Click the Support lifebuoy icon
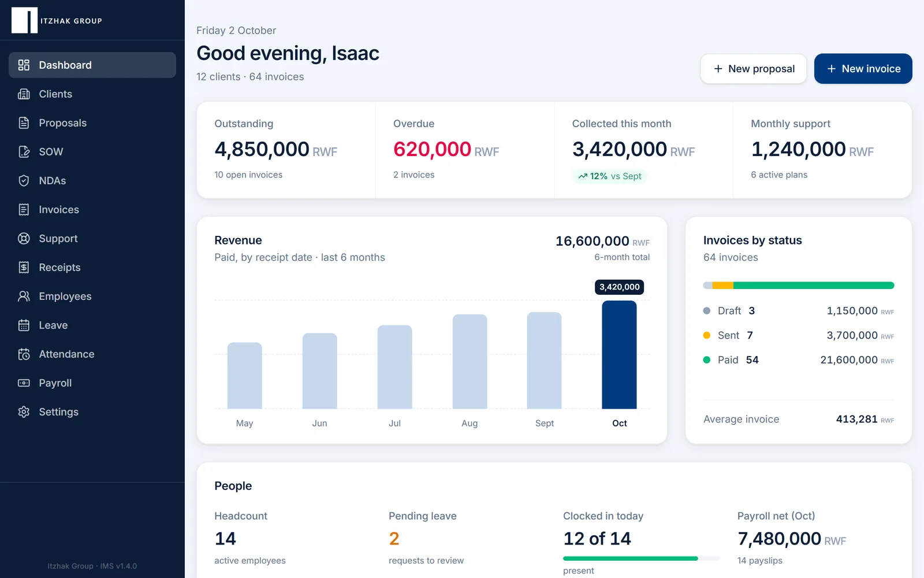 point(24,239)
